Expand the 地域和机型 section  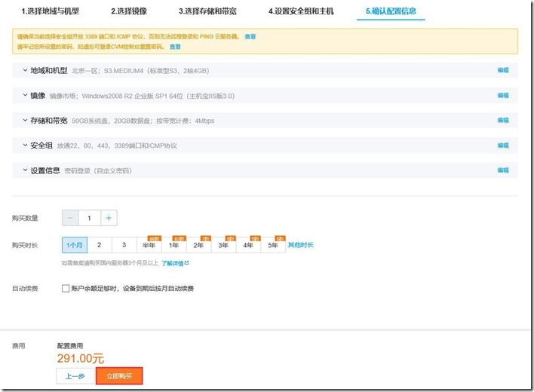tap(25, 70)
